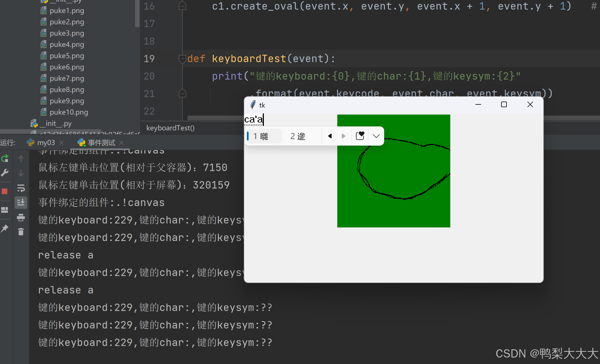Viewport: 600px width, 364px height.
Task: Stop the running process with red square
Action: [x=5, y=191]
